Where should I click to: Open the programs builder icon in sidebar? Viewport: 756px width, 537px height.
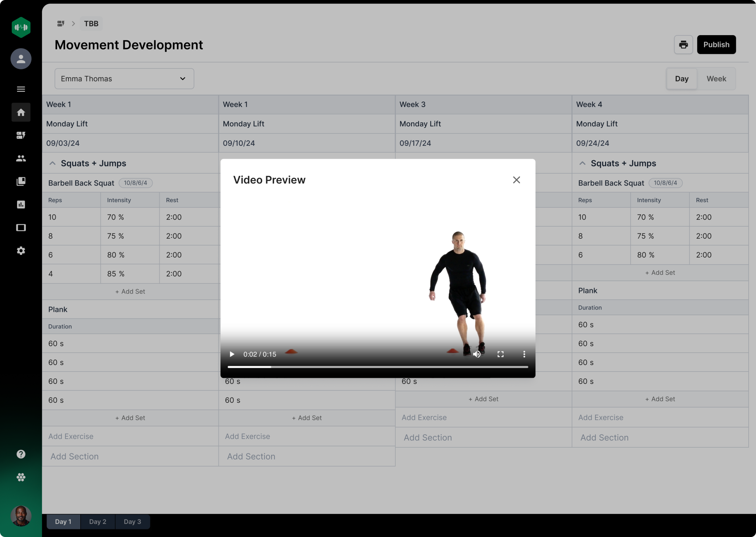[x=21, y=135]
